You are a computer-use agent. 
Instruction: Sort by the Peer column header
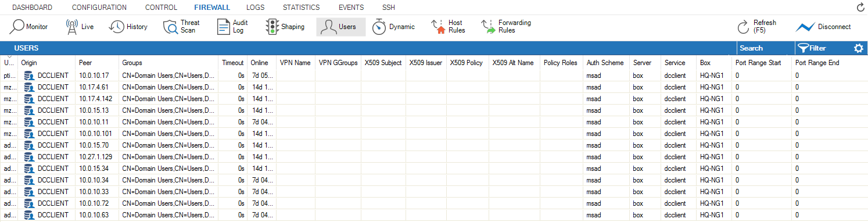pyautogui.click(x=97, y=63)
